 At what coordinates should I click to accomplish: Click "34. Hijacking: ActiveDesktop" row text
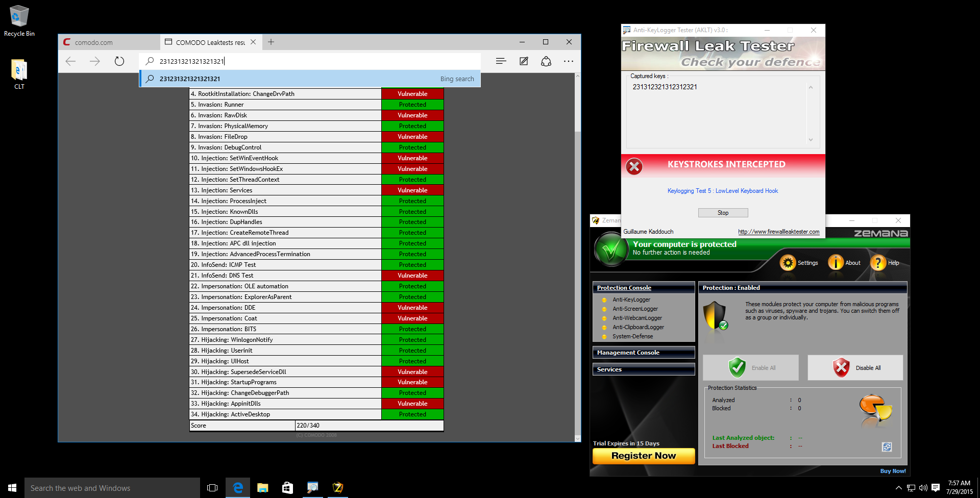230,414
